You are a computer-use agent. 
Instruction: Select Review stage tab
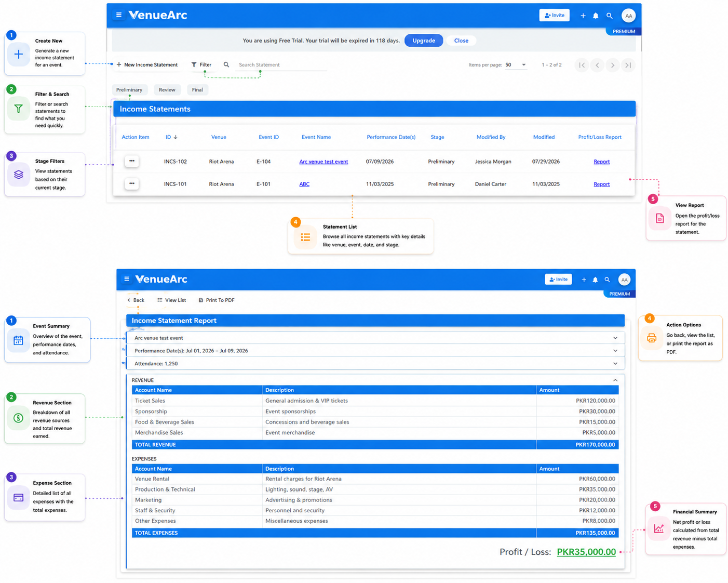tap(167, 90)
